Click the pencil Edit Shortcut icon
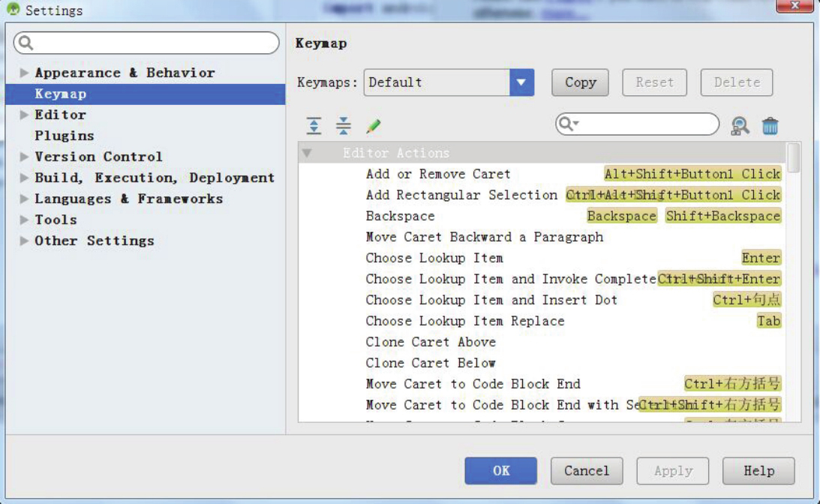 (374, 125)
